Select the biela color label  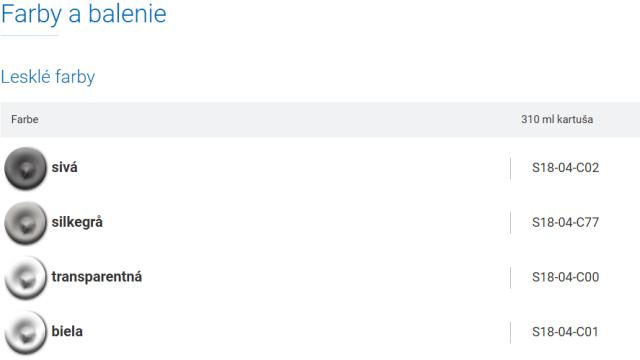pos(67,331)
